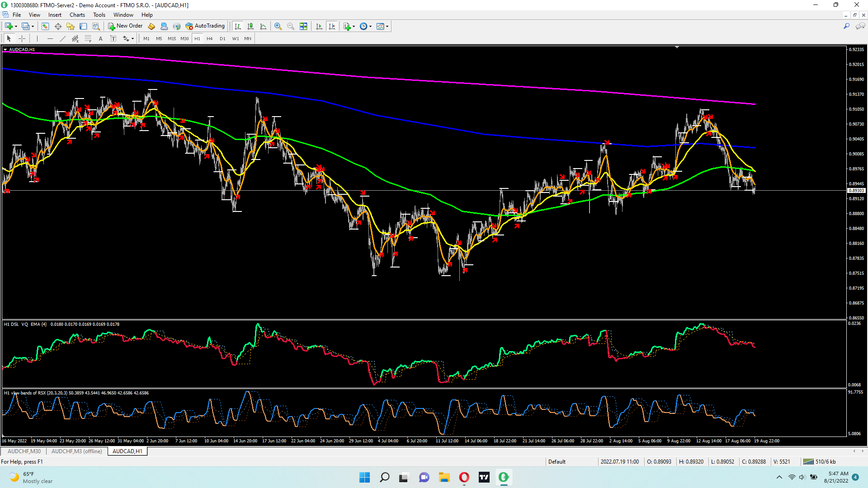
Task: Open the Charts menu
Action: coord(77,14)
